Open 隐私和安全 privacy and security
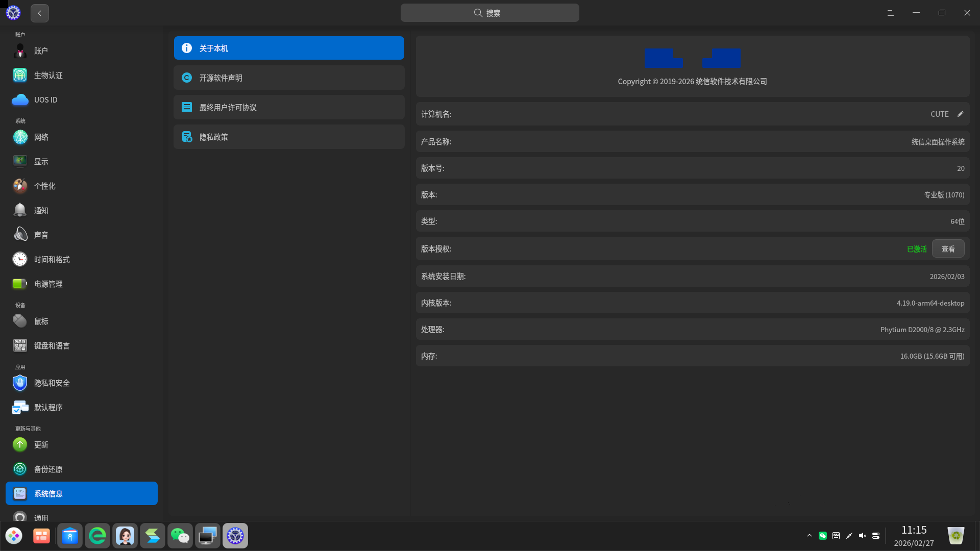 pyautogui.click(x=52, y=383)
